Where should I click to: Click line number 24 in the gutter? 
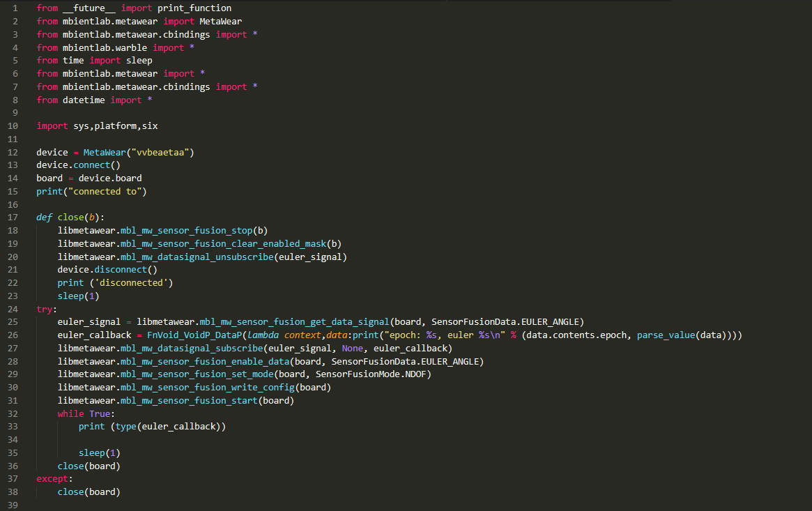[x=14, y=309]
